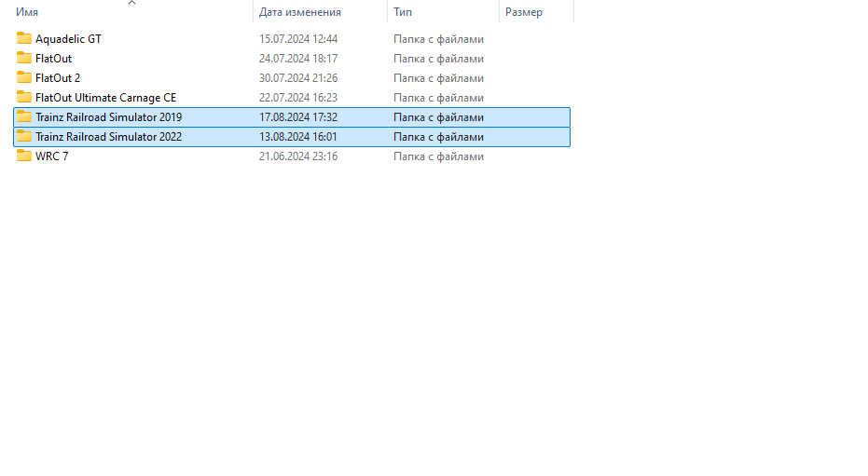This screenshot has width=868, height=476.
Task: Click type cell of FlatOut Ultimate Carnage CE
Action: (x=438, y=98)
